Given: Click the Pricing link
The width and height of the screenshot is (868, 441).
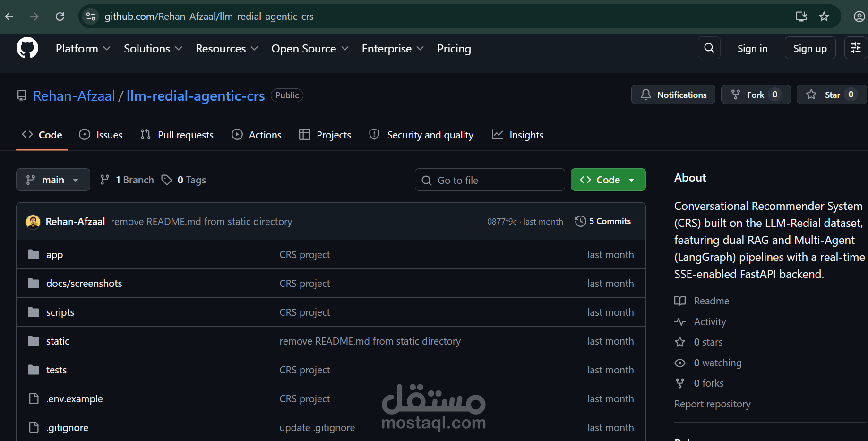Looking at the screenshot, I should 454,49.
